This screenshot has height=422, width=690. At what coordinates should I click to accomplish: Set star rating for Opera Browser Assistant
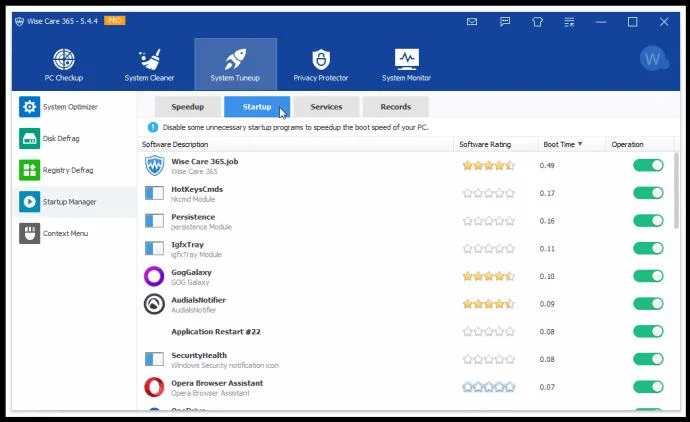click(x=488, y=387)
